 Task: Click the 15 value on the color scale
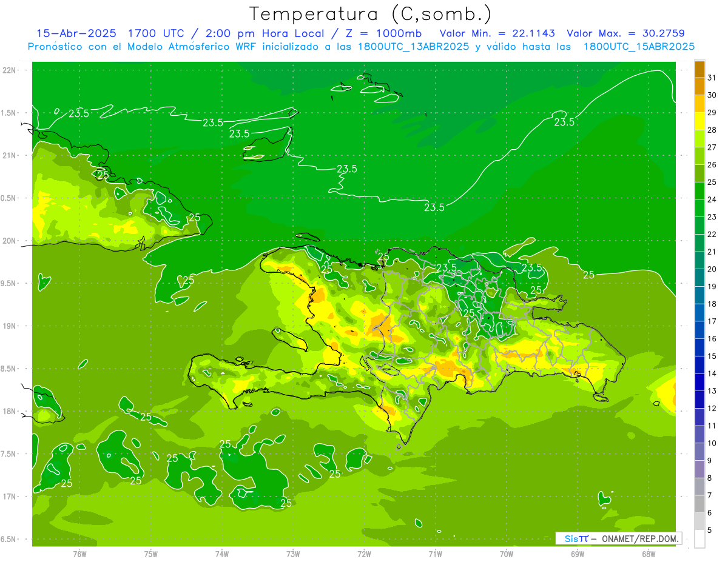point(712,356)
